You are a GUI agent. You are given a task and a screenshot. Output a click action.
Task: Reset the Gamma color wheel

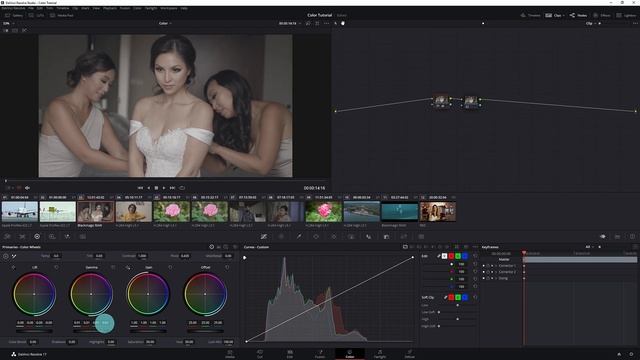click(113, 267)
